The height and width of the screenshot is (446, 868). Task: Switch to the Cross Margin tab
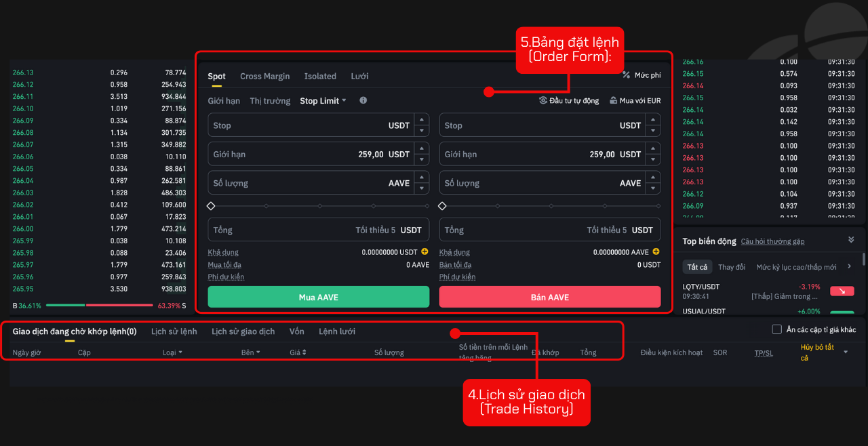pyautogui.click(x=264, y=76)
